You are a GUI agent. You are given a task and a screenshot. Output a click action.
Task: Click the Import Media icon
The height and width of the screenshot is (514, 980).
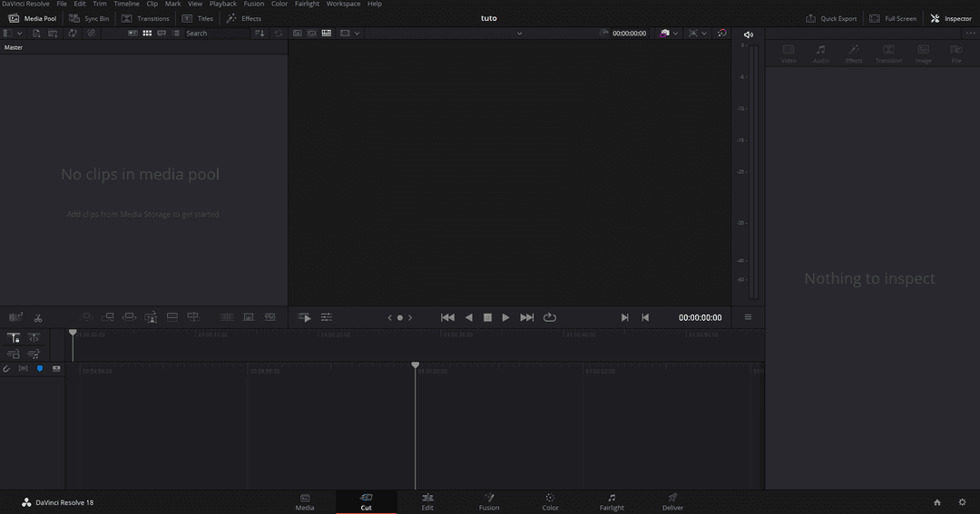tap(36, 34)
